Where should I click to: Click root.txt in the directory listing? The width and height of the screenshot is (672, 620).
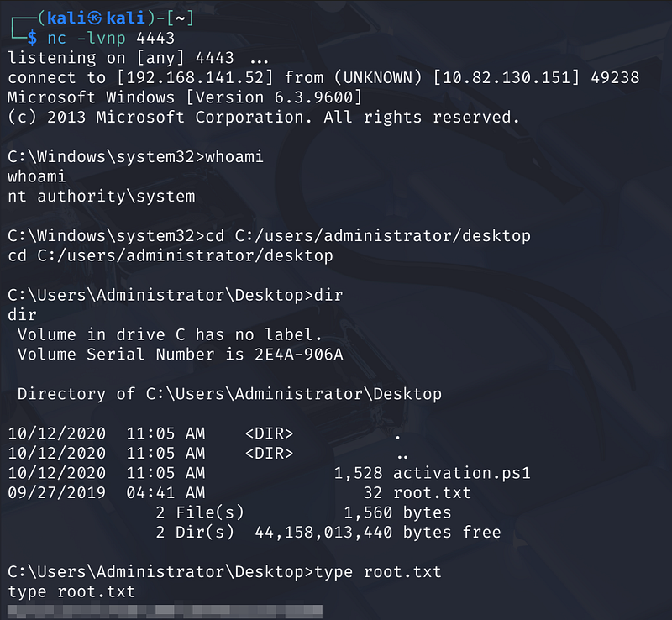click(x=432, y=493)
